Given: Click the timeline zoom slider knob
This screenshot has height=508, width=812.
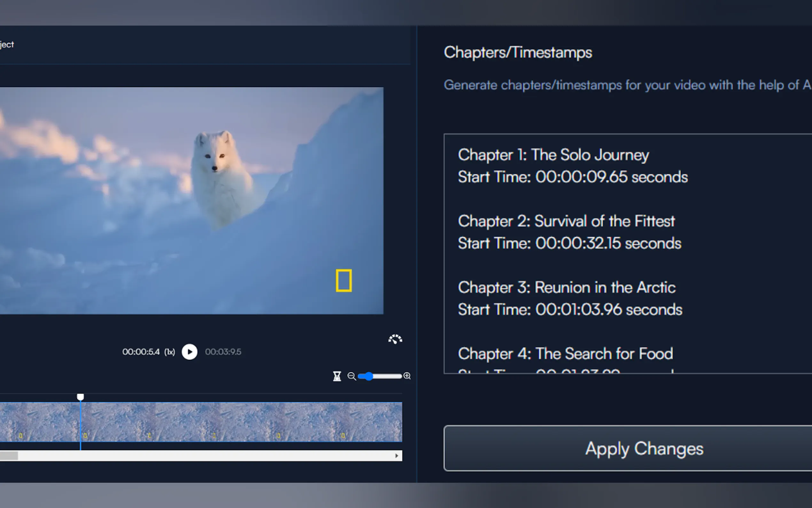Looking at the screenshot, I should coord(369,376).
